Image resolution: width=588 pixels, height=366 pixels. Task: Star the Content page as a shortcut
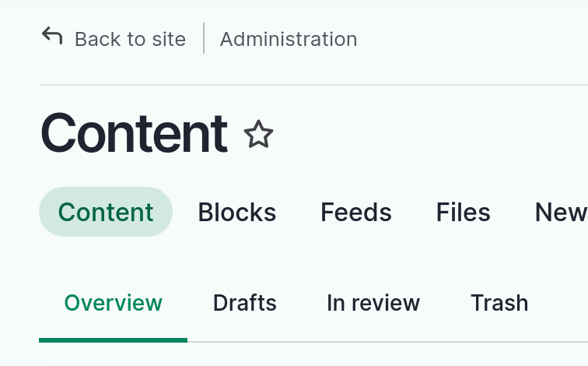tap(258, 134)
